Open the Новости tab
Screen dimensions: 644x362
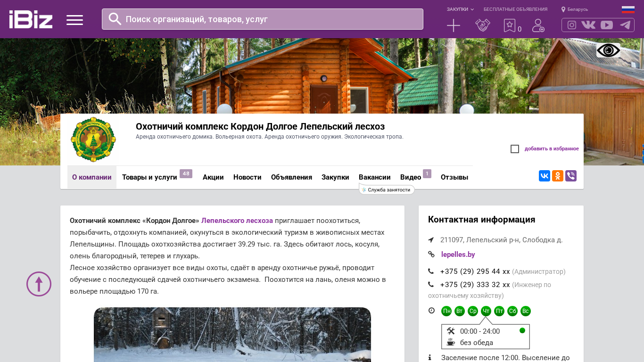coord(248,177)
